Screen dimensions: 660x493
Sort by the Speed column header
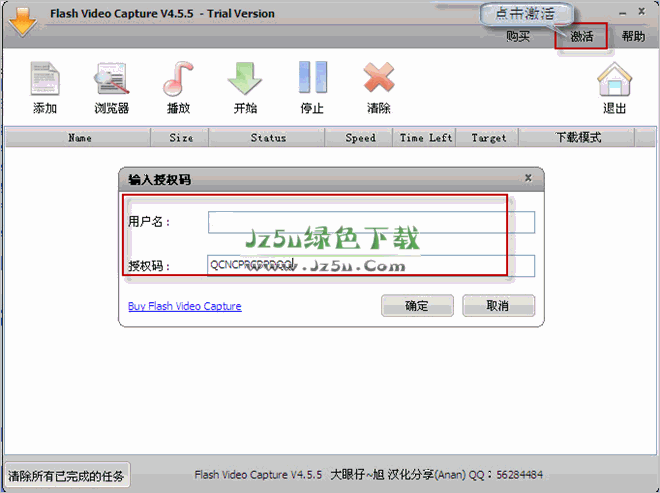359,138
